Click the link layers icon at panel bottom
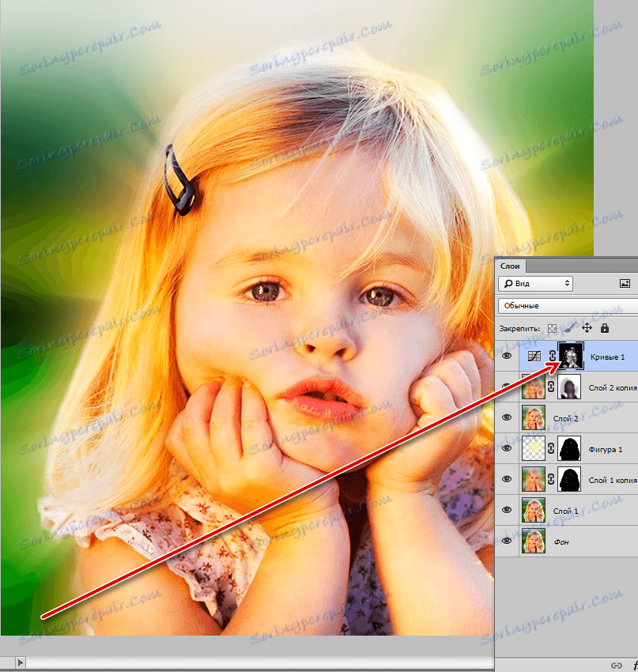The width and height of the screenshot is (638, 672). click(x=617, y=665)
